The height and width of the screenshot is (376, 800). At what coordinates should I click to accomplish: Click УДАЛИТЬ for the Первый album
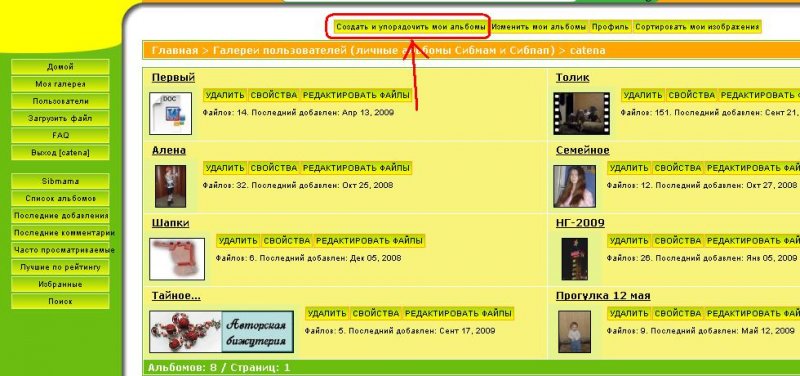225,95
